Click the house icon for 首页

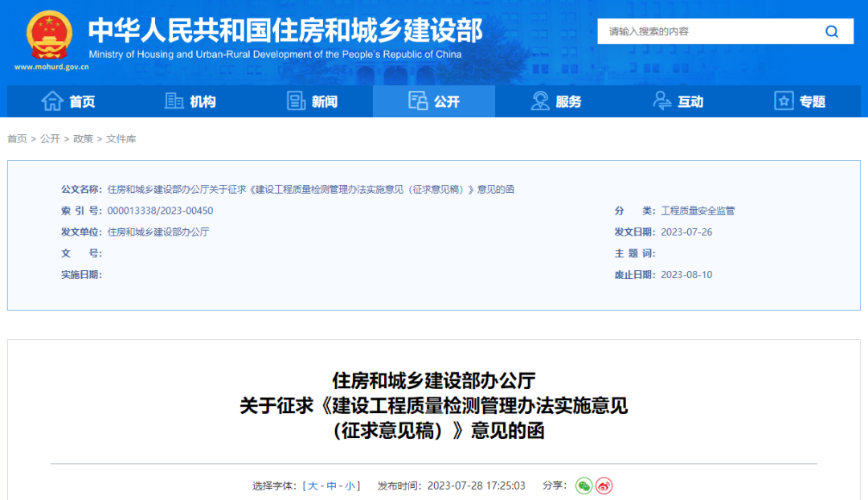[x=52, y=101]
